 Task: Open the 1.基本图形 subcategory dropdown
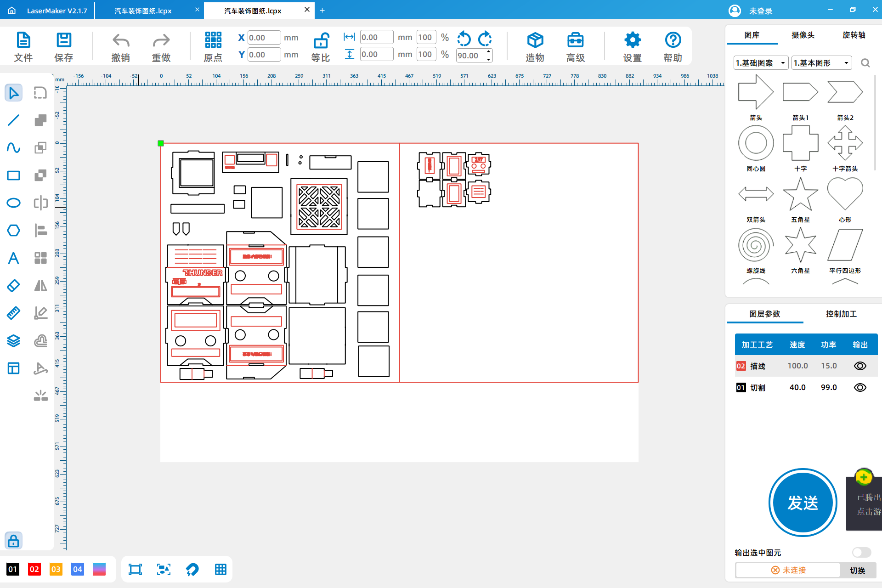point(822,63)
